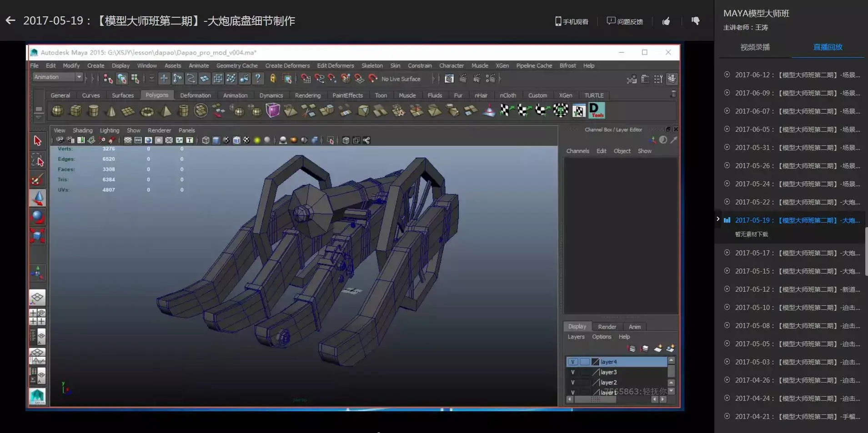Select the Lasso tool in the toolbox
This screenshot has width=868, height=433.
click(38, 160)
